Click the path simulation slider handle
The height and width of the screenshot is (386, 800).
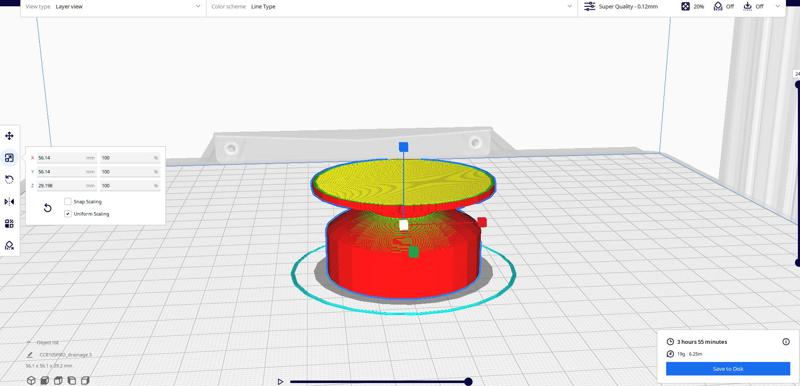tap(468, 381)
